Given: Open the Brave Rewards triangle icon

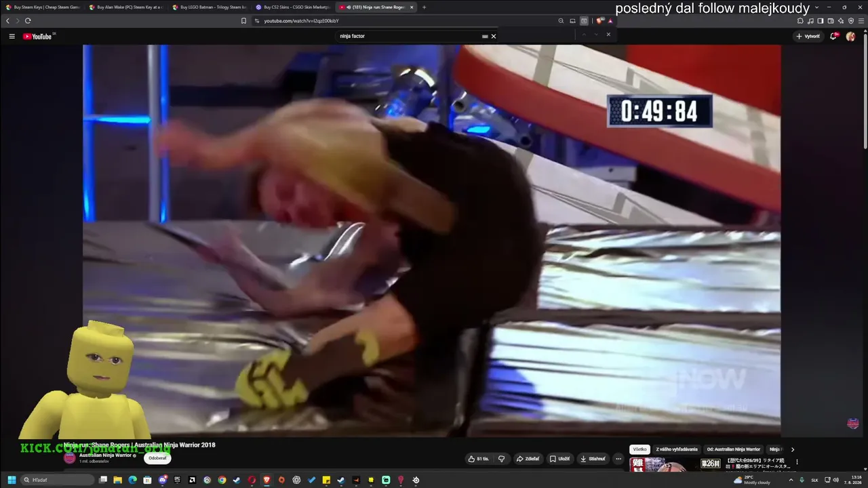Looking at the screenshot, I should [610, 21].
